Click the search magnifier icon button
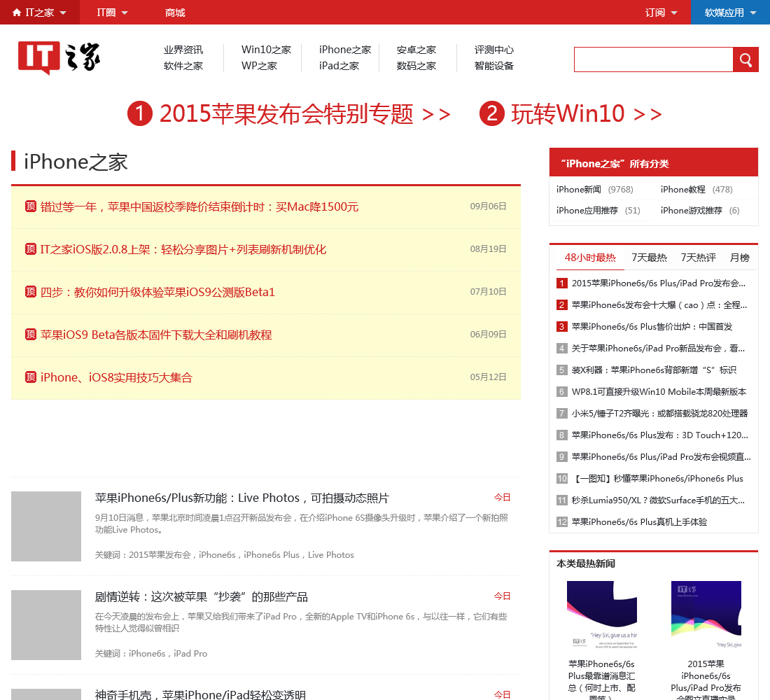Image resolution: width=770 pixels, height=700 pixels. pos(745,60)
